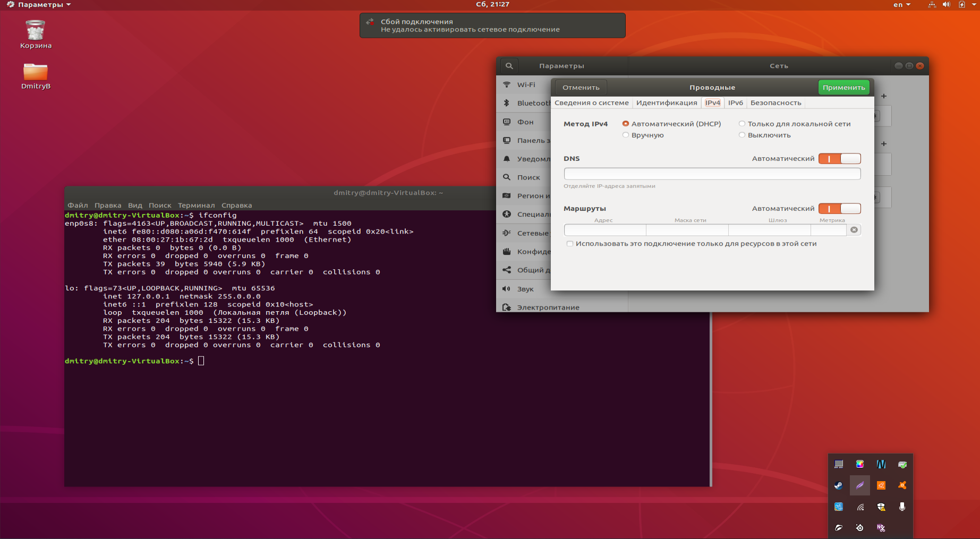Open the system menu arrow in top panel
The width and height of the screenshot is (980, 539).
point(974,4)
